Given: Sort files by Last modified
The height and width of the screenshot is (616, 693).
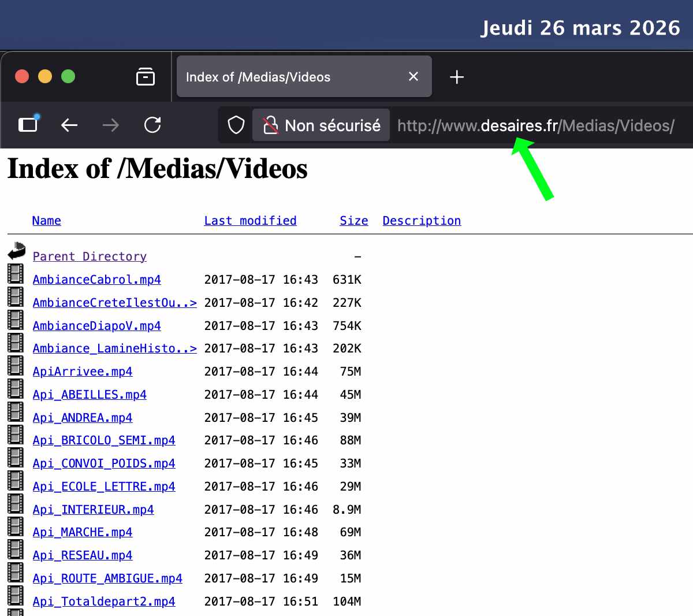Looking at the screenshot, I should tap(250, 220).
